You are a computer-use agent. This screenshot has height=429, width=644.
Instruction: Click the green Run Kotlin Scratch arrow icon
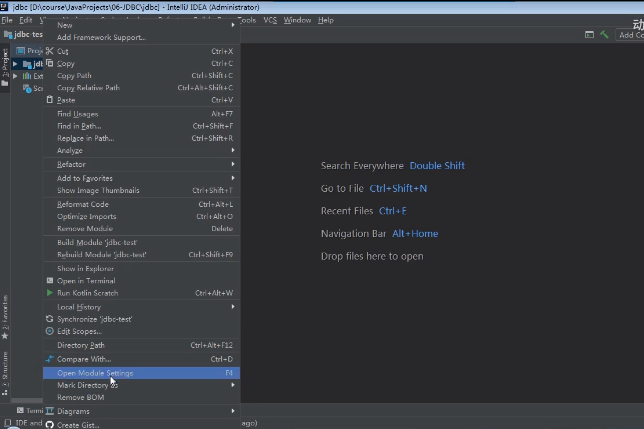click(x=50, y=293)
